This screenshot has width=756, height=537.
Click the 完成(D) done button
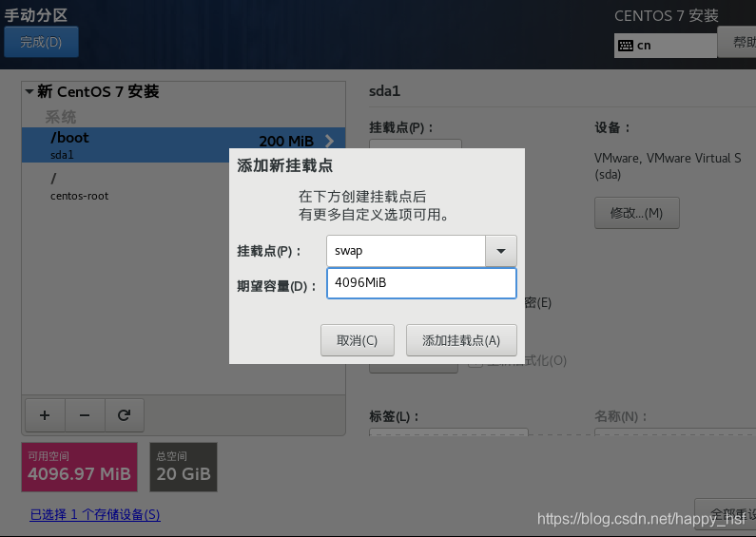[41, 42]
